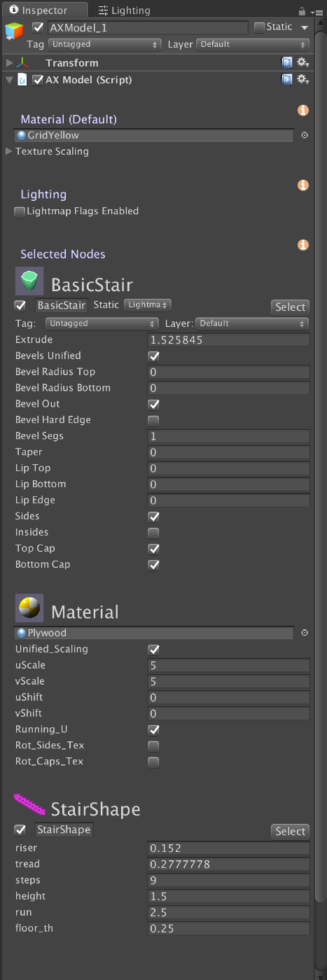The width and height of the screenshot is (327, 980).
Task: Click the AXModel_1 game object cube icon
Action: [x=14, y=33]
